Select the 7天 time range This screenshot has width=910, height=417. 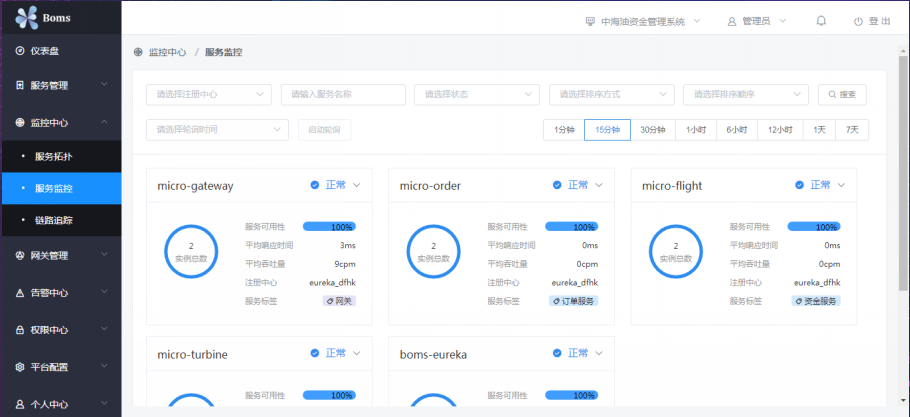pyautogui.click(x=852, y=130)
